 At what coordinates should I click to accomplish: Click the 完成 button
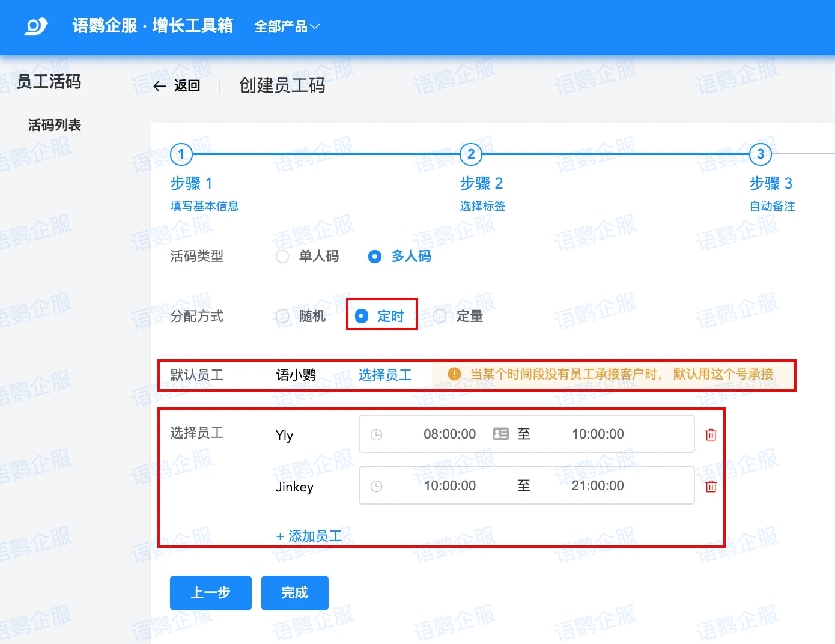point(294,592)
